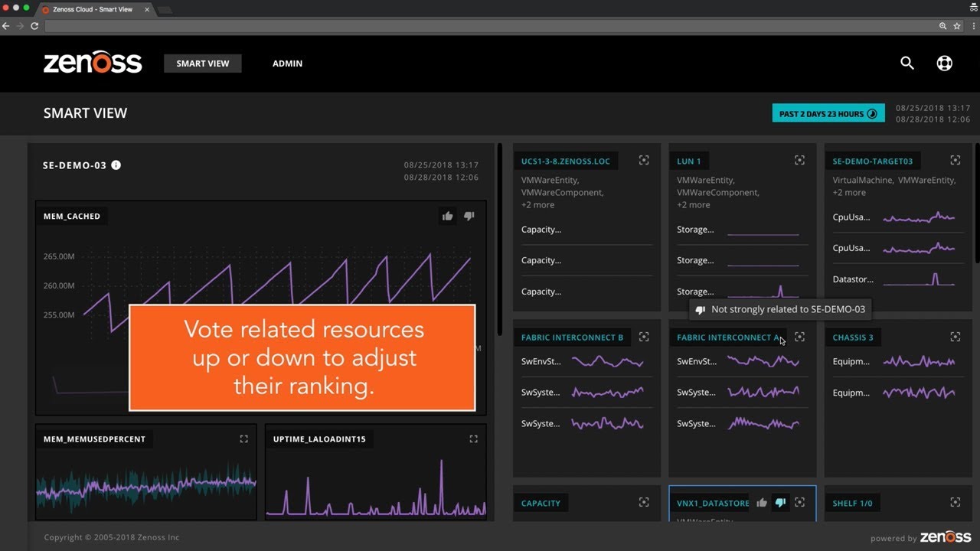The width and height of the screenshot is (980, 551).
Task: Open the PAST 2 DAYS 23 HOURS time range selector
Action: [828, 113]
